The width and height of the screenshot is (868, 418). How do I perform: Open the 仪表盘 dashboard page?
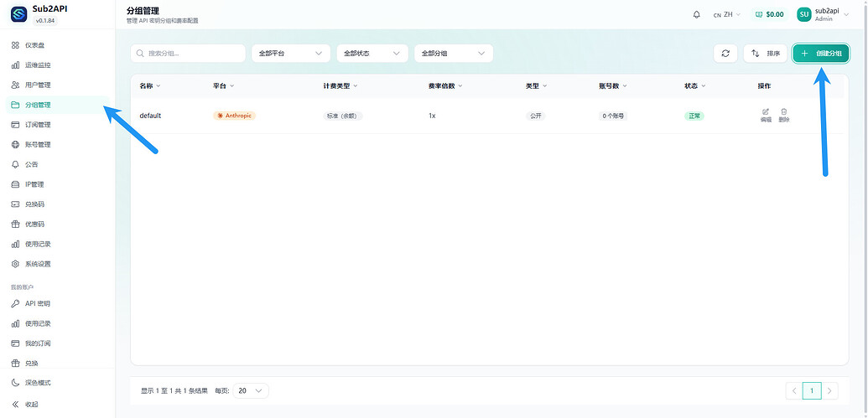point(58,44)
